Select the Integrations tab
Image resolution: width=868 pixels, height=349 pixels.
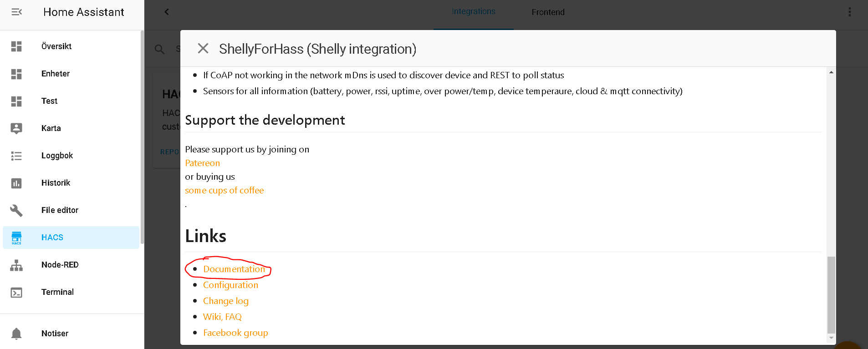[x=473, y=12]
